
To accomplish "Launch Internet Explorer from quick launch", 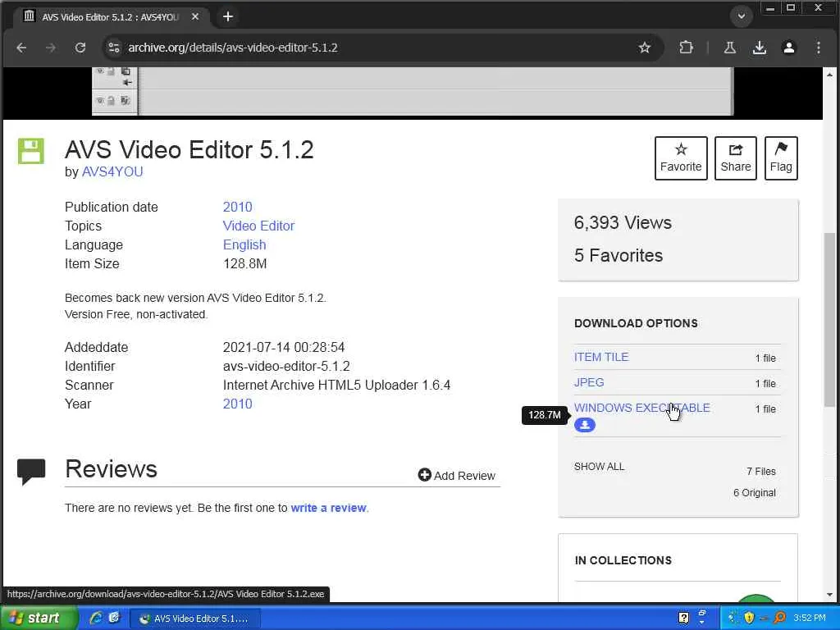I will 96,618.
